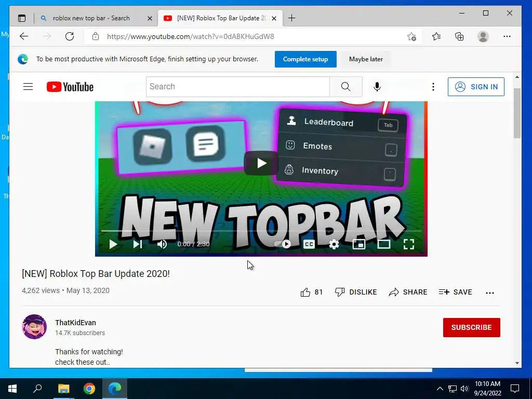Dismiss the setup prompt with Maybe later
Screen dimensions: 532x399
[x=366, y=59]
